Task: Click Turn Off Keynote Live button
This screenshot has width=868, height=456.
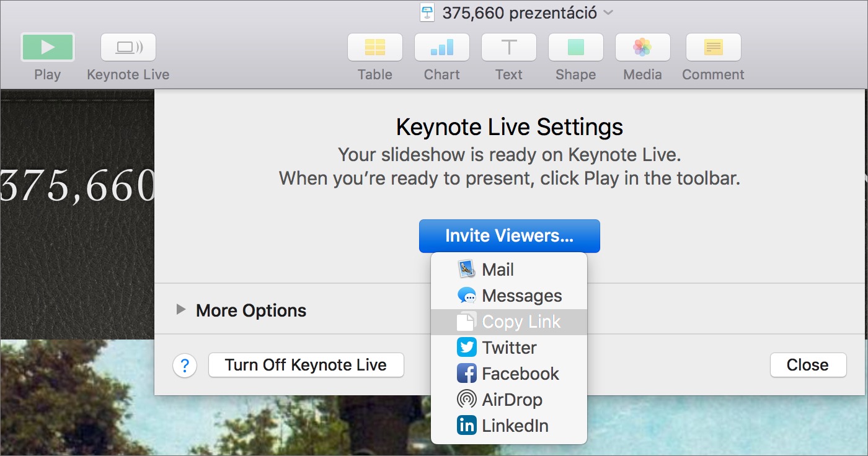Action: coord(306,365)
